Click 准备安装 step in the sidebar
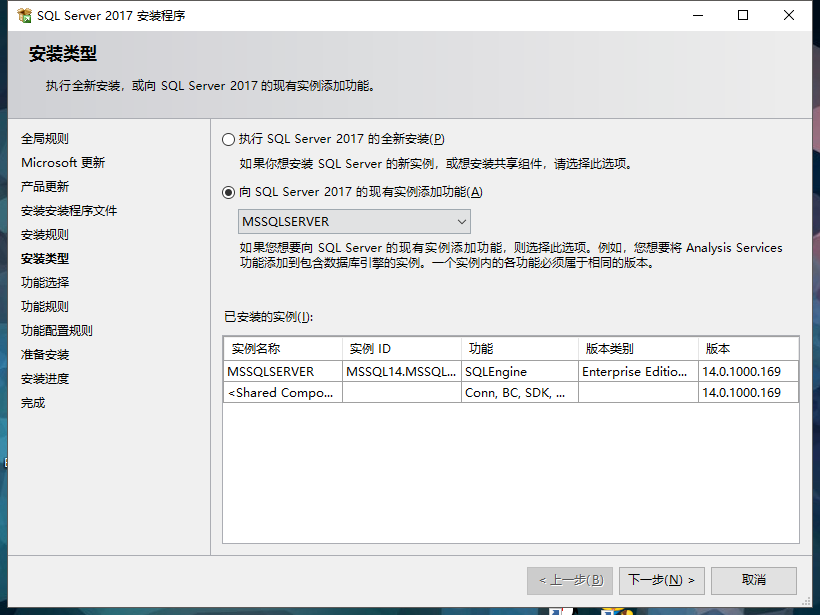Image resolution: width=820 pixels, height=615 pixels. 46,355
